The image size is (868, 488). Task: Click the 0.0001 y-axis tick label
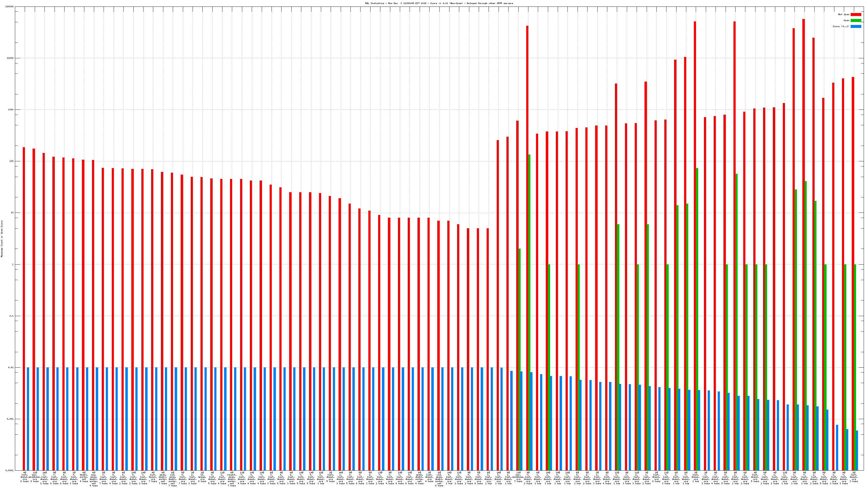(10, 470)
